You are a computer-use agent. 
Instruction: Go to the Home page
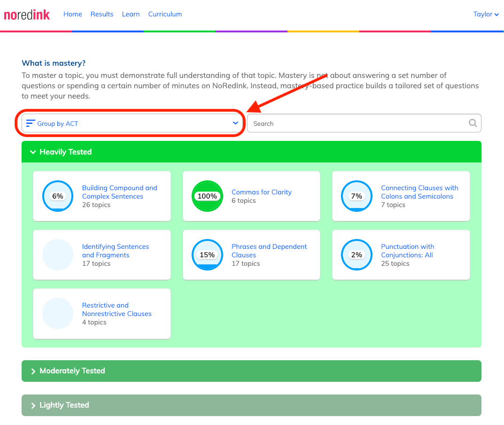(73, 14)
